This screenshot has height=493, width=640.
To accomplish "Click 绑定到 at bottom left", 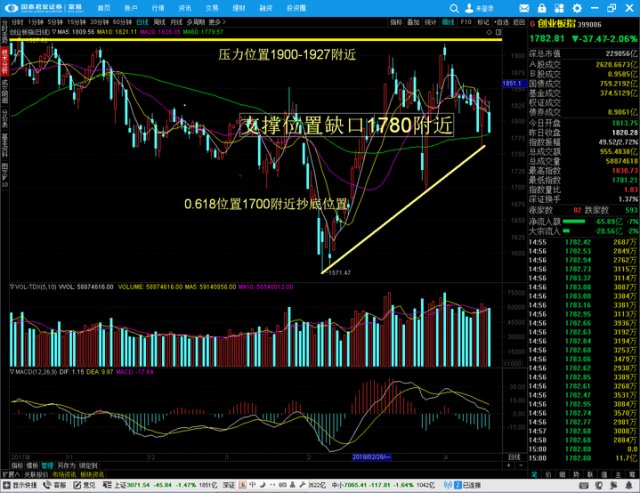I will [x=89, y=466].
